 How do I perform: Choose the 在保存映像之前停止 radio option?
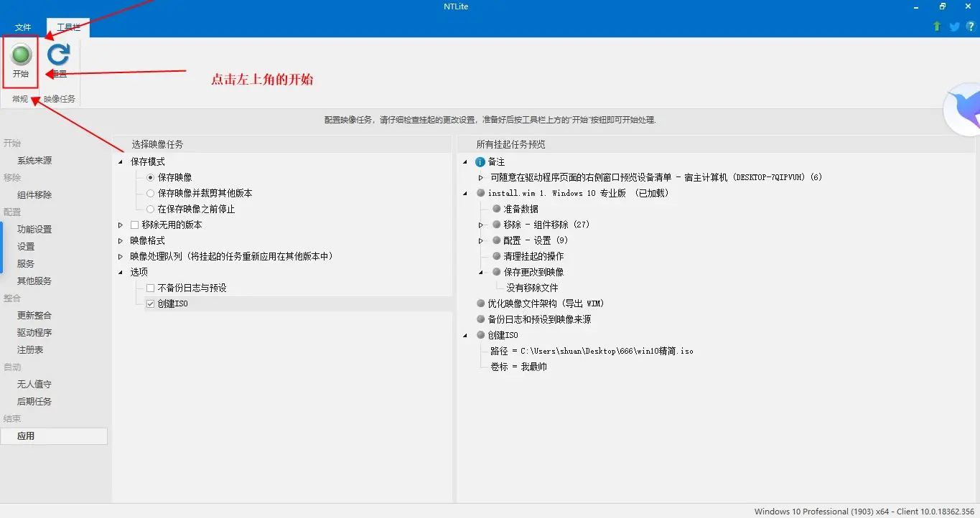[x=150, y=209]
